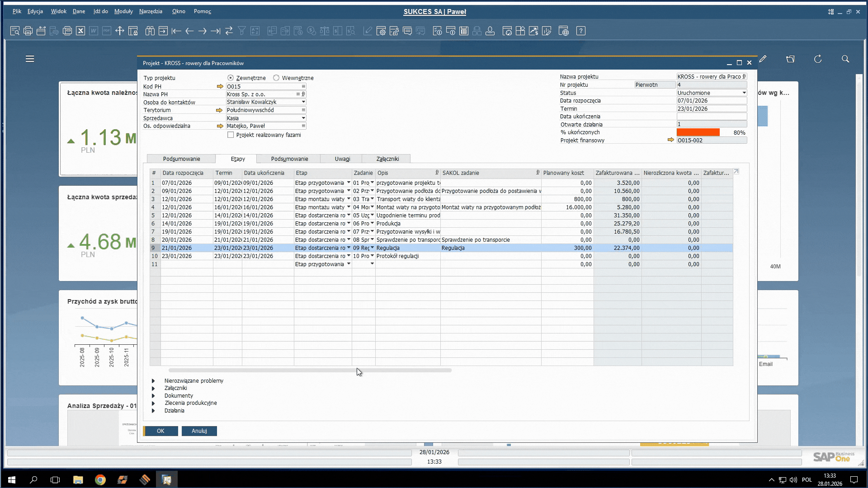
Task: Click the Print toolbar icon
Action: pos(28,31)
